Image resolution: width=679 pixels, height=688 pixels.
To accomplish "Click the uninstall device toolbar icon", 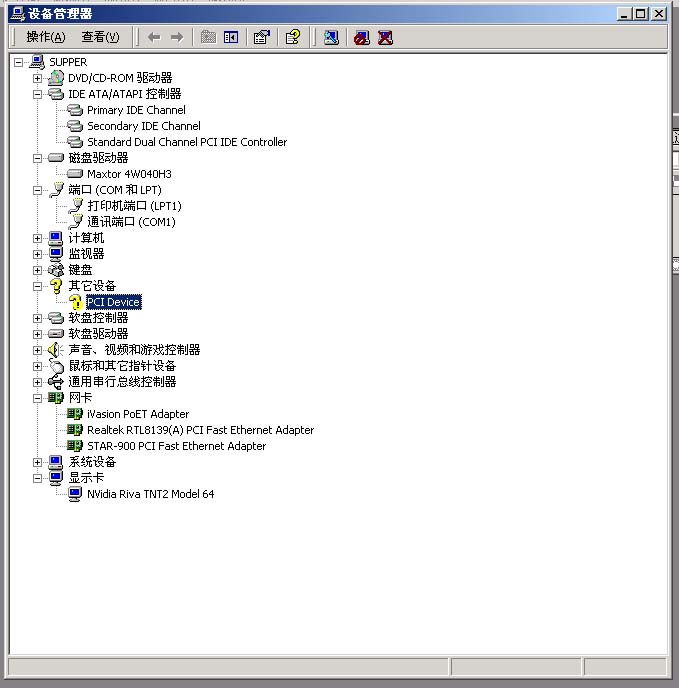I will coord(385,38).
